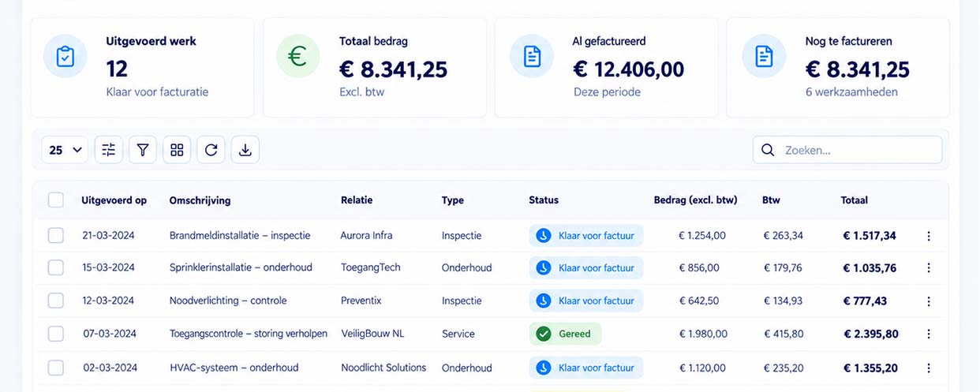Click the 6 werkzaamheden text
Image resolution: width=980 pixels, height=392 pixels.
point(851,92)
